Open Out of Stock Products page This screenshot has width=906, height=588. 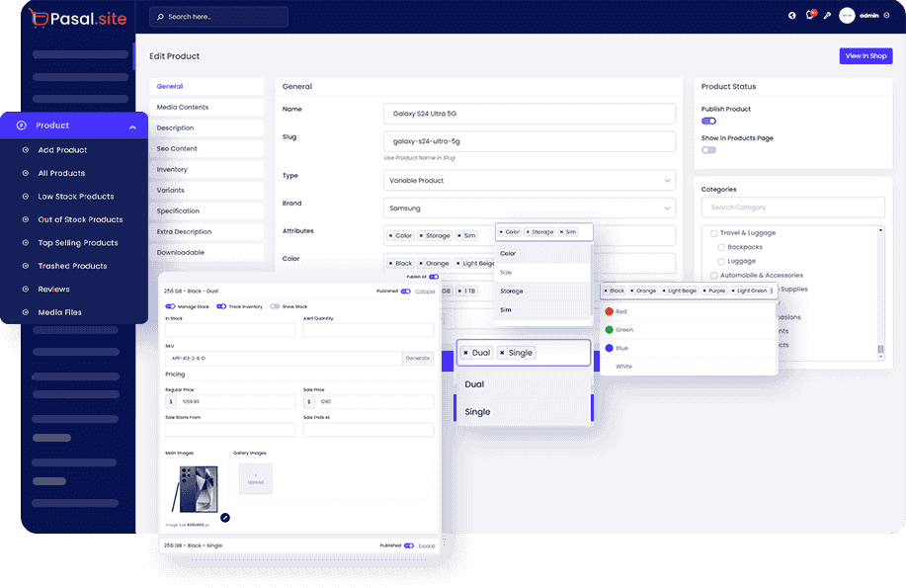pyautogui.click(x=80, y=219)
